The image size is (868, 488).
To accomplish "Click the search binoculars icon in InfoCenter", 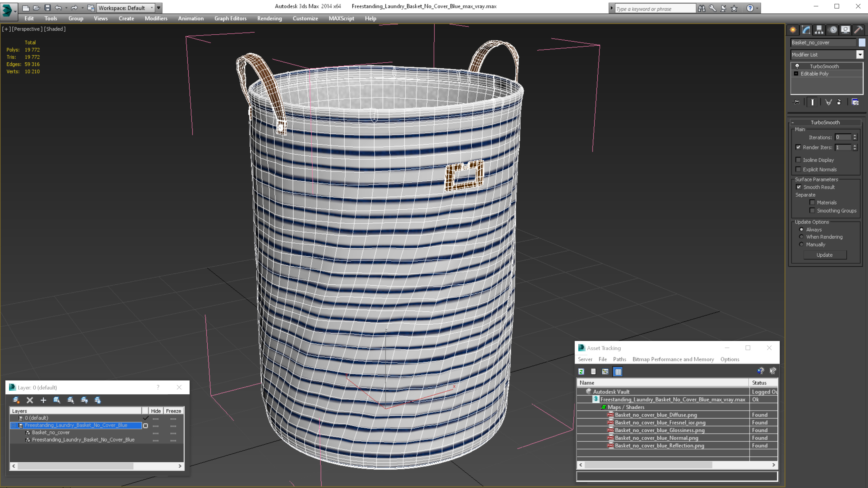I will pyautogui.click(x=702, y=8).
